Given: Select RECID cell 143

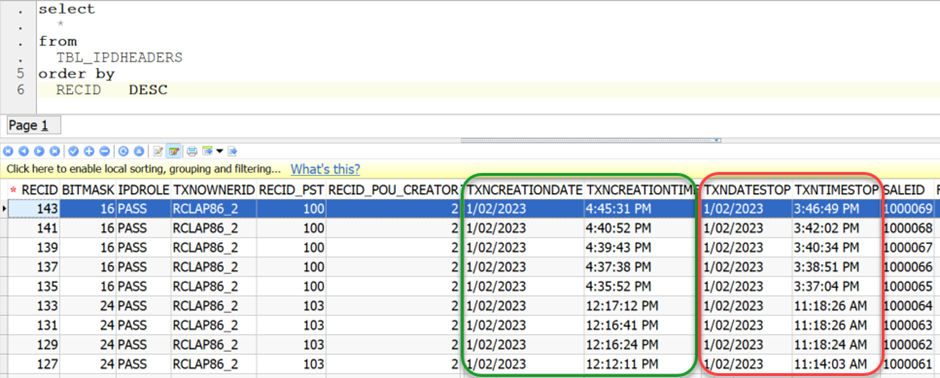Looking at the screenshot, I should (x=34, y=208).
